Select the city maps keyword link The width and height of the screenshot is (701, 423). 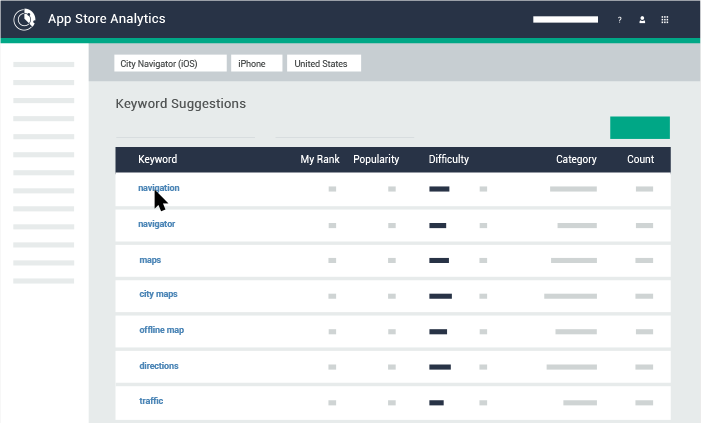158,294
